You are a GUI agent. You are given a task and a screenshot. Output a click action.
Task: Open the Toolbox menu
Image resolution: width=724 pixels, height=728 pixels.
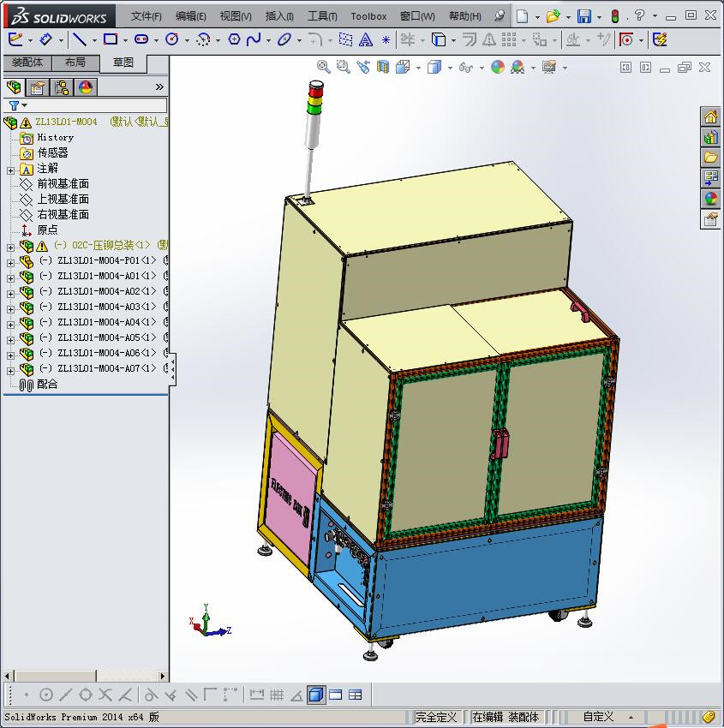click(x=368, y=16)
